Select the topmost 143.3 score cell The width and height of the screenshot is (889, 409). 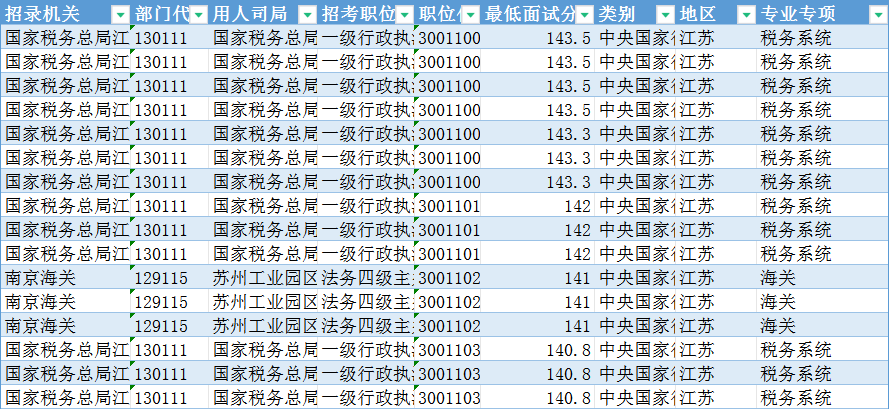point(538,134)
